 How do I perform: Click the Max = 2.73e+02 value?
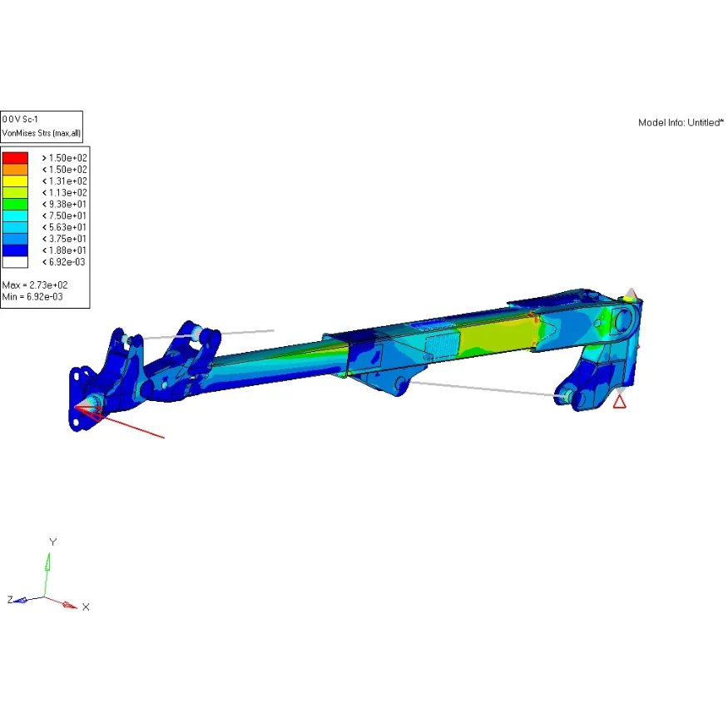click(34, 285)
